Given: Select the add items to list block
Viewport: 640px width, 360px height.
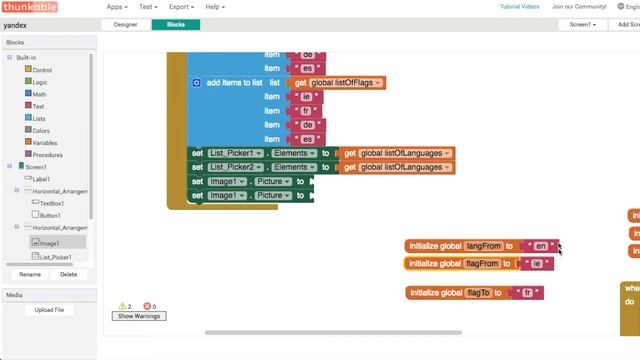Looking at the screenshot, I should (x=234, y=83).
